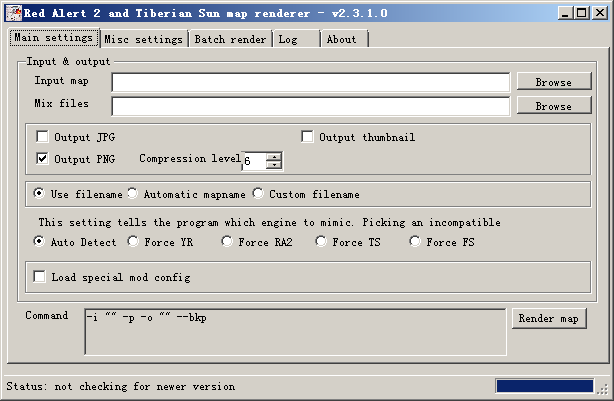Select the Force RA2 engine option
The image size is (614, 401).
227,241
